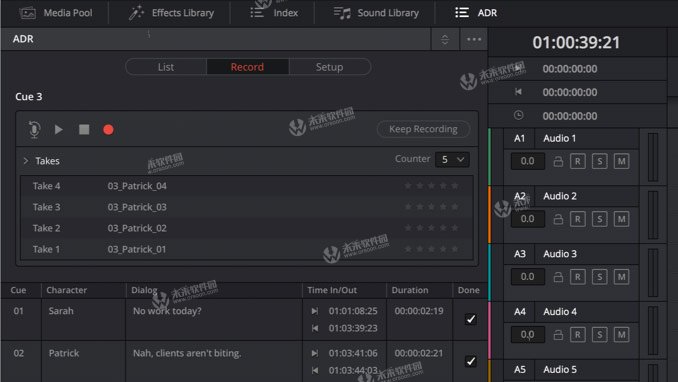Mute the Audio 4 track
This screenshot has height=382, width=678.
tap(621, 335)
